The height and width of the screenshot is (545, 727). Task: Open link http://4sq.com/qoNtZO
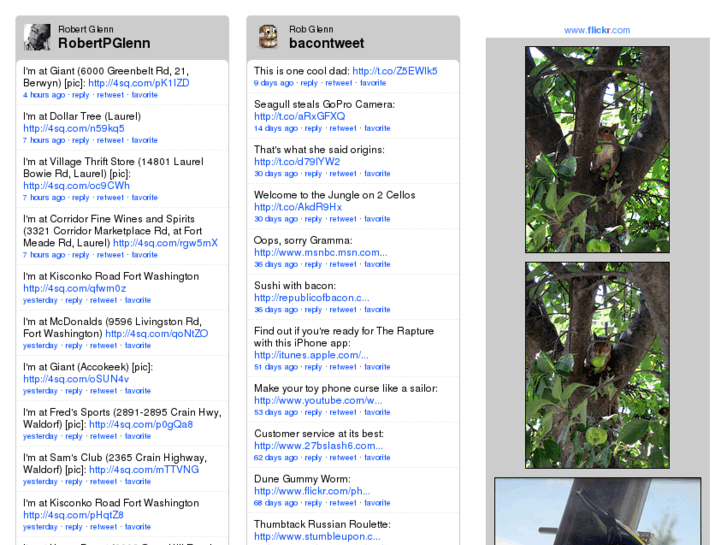tap(157, 333)
